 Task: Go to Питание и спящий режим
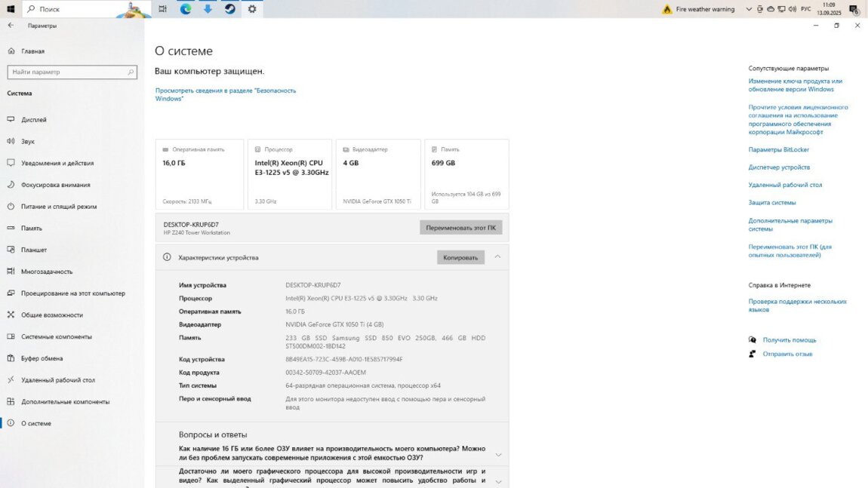click(59, 207)
